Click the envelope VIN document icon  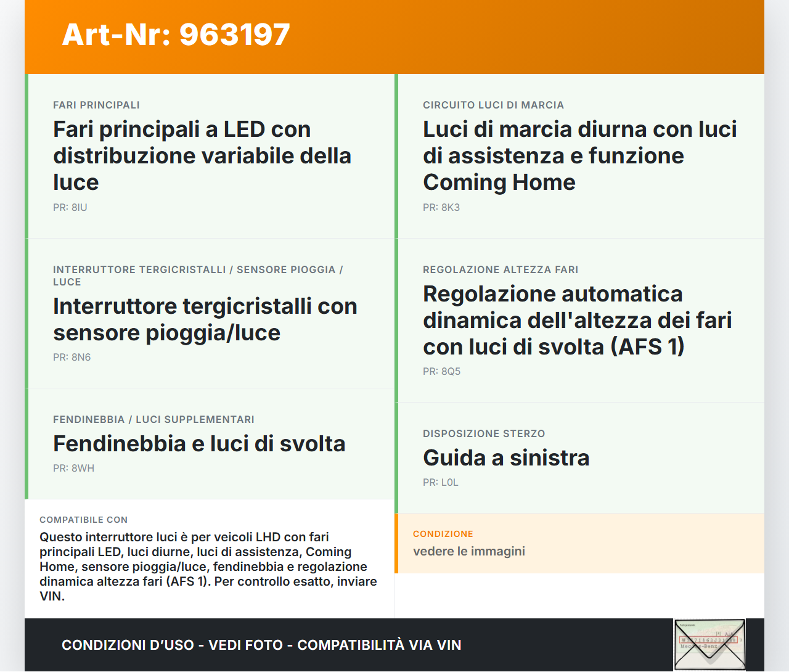[709, 644]
